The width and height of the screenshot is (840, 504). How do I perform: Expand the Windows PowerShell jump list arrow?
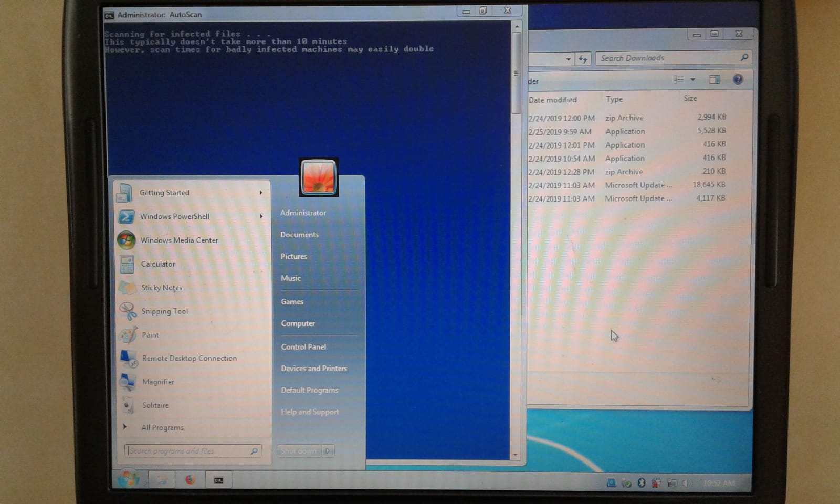coord(261,216)
